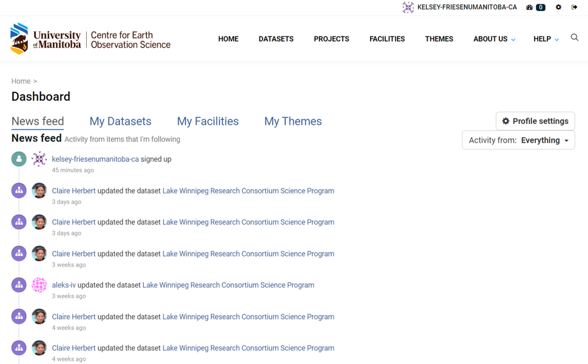The height and width of the screenshot is (364, 588).
Task: Click the kelsey-friesenumanitoba-ca signed up link
Action: coord(95,159)
